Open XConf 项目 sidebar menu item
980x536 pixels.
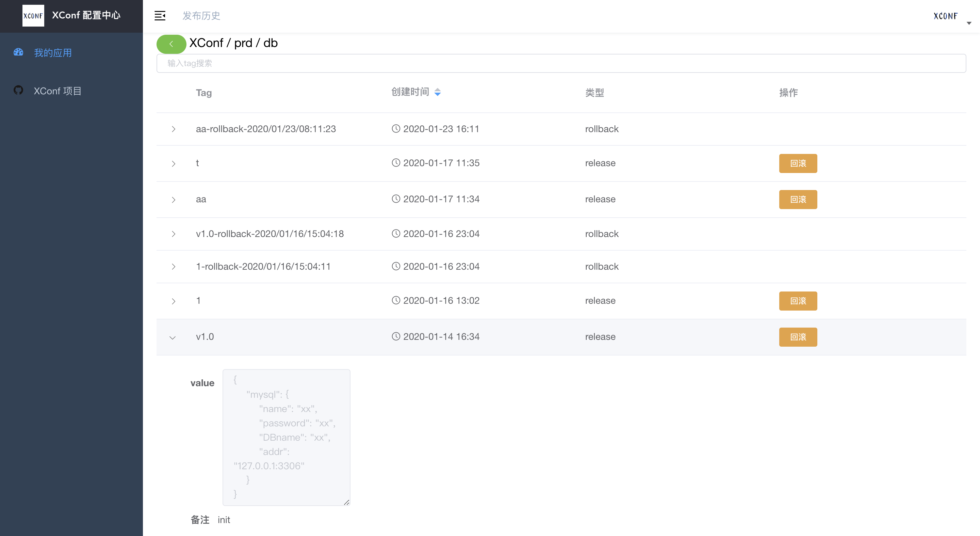point(58,91)
